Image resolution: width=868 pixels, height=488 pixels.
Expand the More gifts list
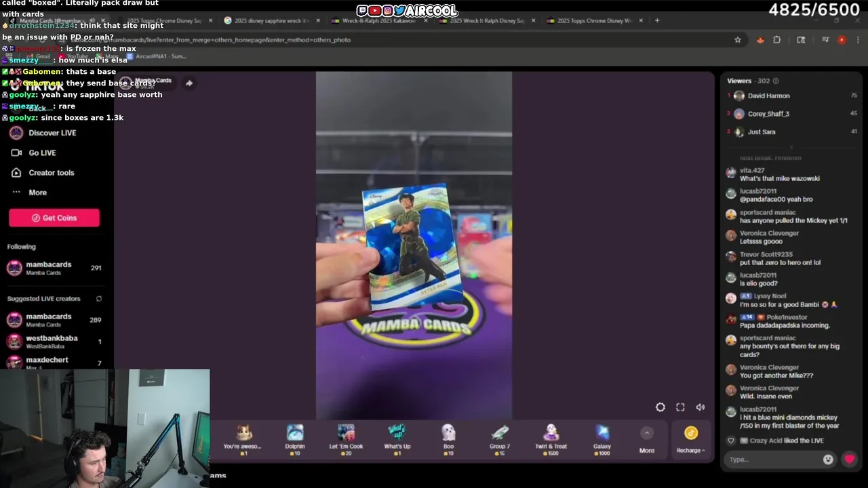point(647,441)
